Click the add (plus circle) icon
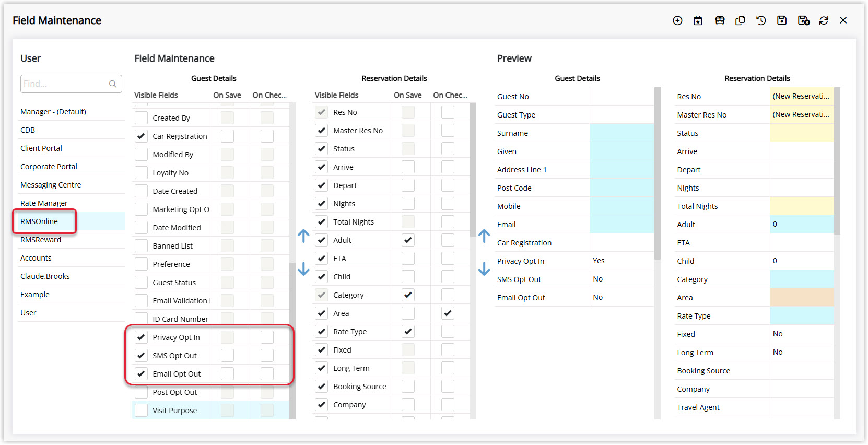 677,20
